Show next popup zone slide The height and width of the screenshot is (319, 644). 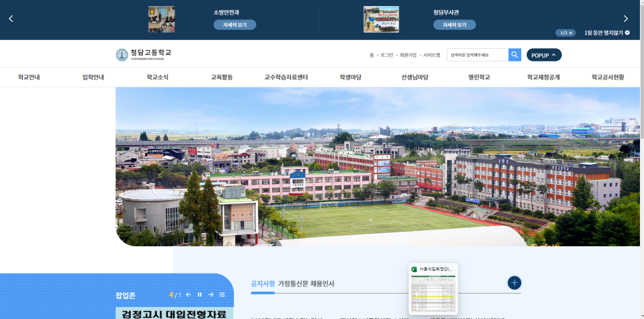pyautogui.click(x=211, y=294)
